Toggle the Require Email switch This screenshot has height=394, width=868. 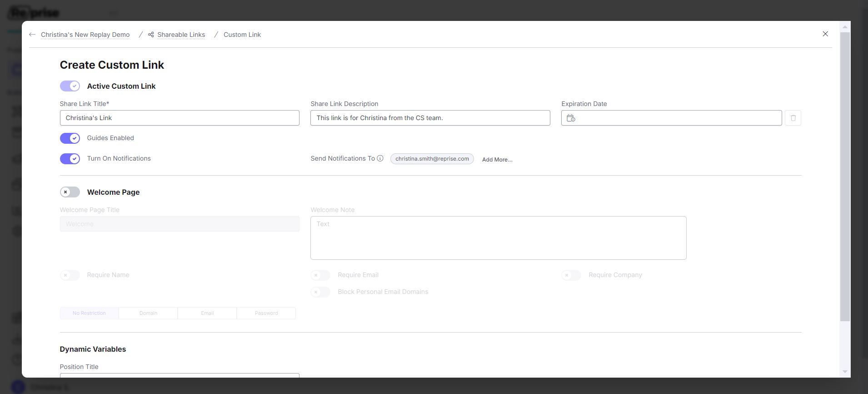pyautogui.click(x=320, y=275)
